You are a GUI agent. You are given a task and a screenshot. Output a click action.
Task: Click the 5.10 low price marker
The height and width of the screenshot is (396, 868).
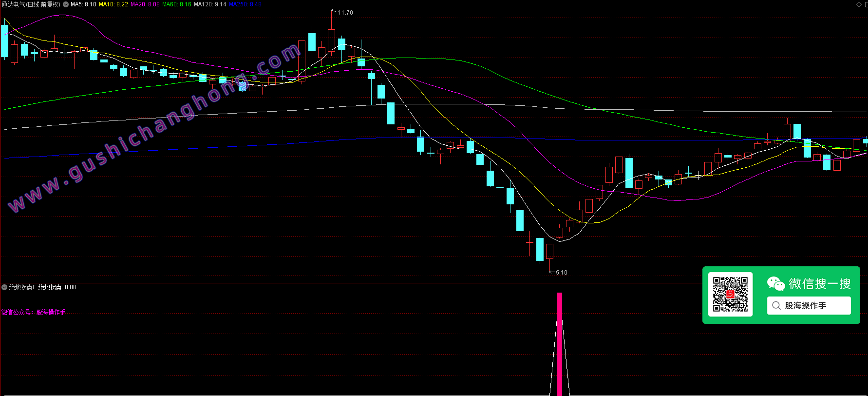[x=561, y=273]
